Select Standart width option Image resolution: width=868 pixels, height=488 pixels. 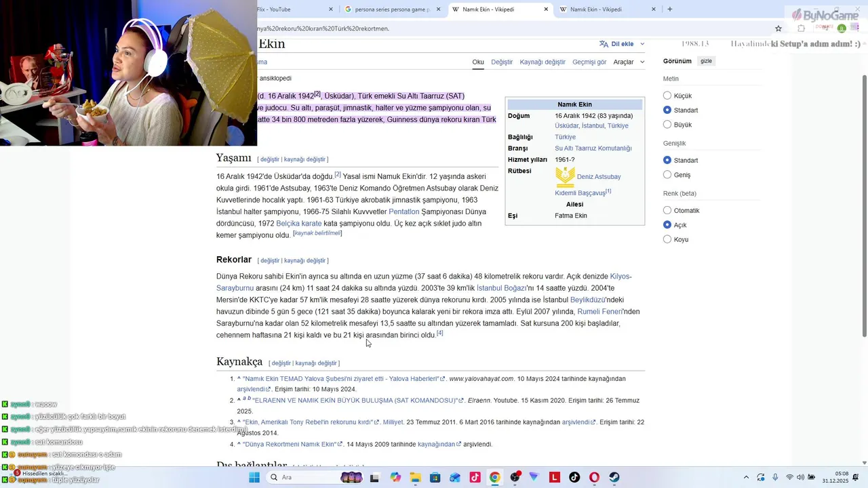click(667, 160)
